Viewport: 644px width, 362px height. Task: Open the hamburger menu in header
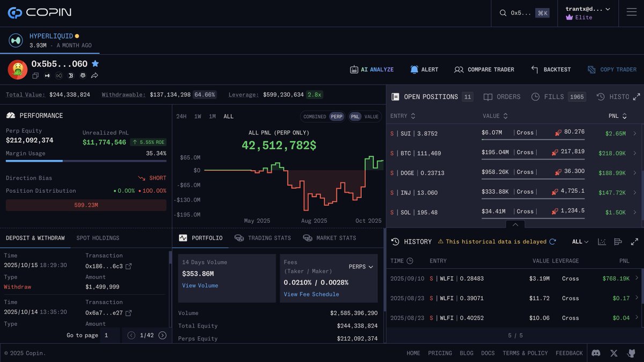pos(631,12)
